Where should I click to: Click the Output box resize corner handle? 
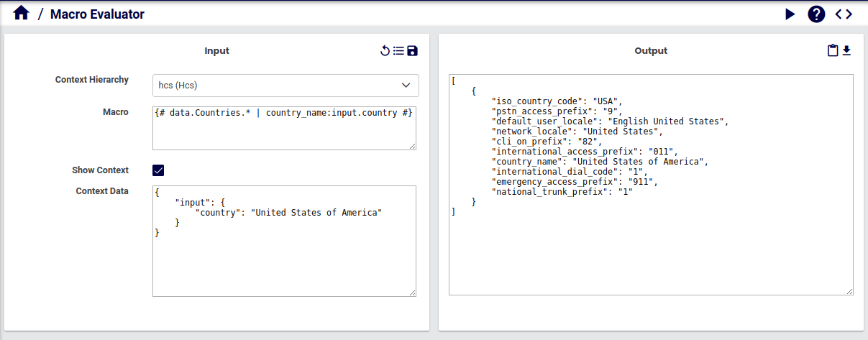(850, 291)
